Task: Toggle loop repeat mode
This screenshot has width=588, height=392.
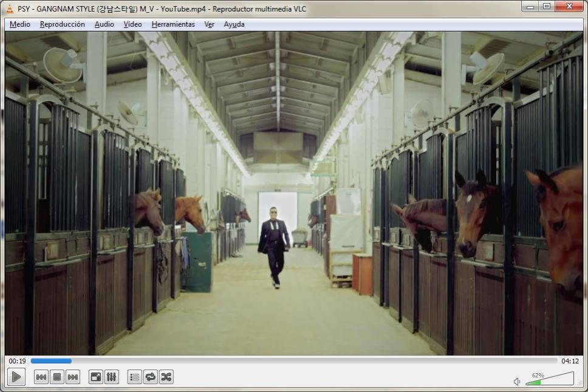Action: click(x=151, y=377)
